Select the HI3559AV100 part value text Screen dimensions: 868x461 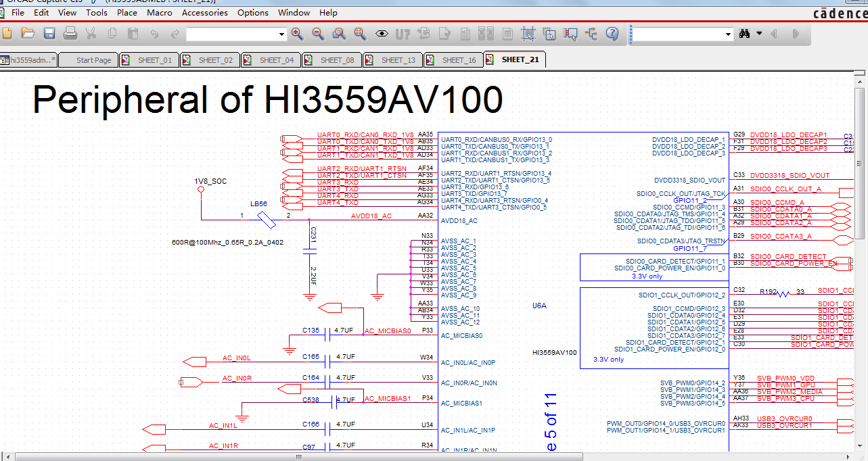[555, 353]
